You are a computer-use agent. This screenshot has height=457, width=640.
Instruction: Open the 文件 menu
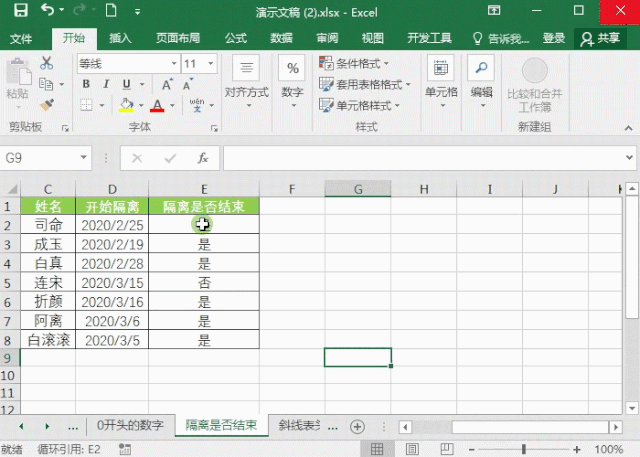coord(21,39)
